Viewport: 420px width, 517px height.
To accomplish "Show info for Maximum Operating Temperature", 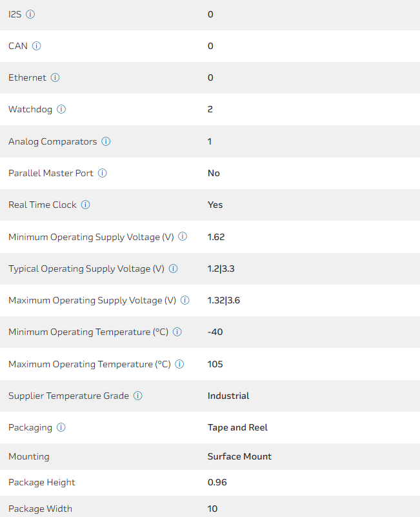I will pos(180,364).
